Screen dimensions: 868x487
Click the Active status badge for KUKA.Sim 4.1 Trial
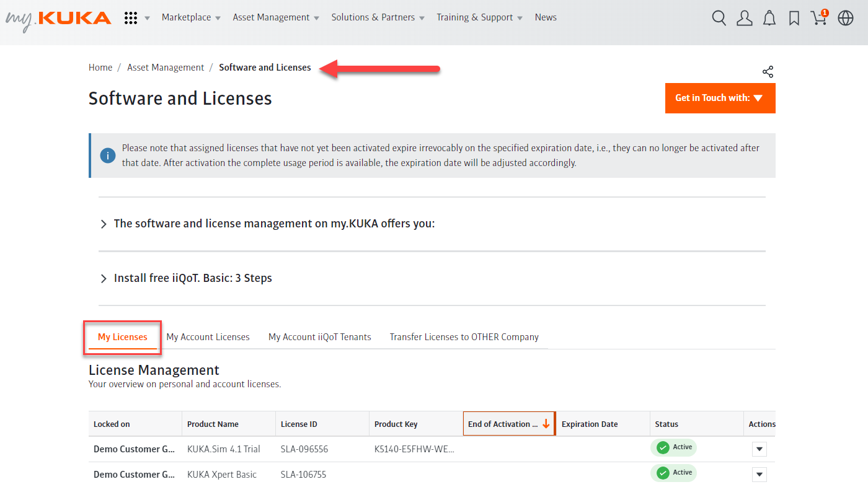pyautogui.click(x=673, y=447)
